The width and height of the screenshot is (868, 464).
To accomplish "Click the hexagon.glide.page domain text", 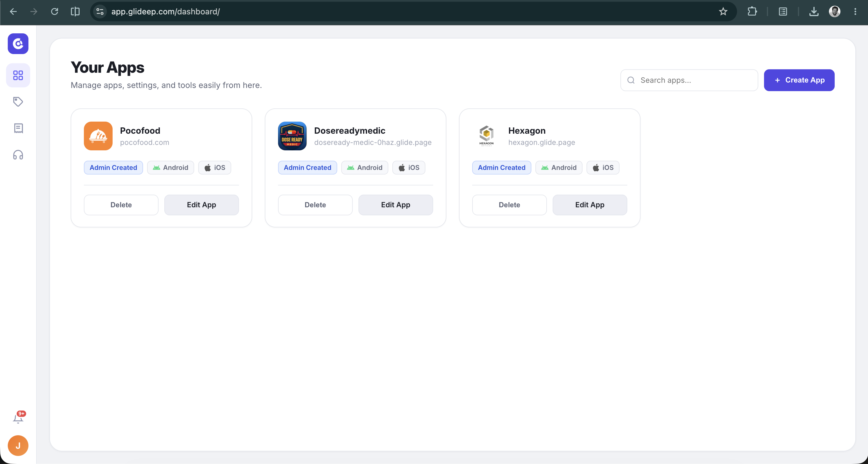I will pos(541,142).
